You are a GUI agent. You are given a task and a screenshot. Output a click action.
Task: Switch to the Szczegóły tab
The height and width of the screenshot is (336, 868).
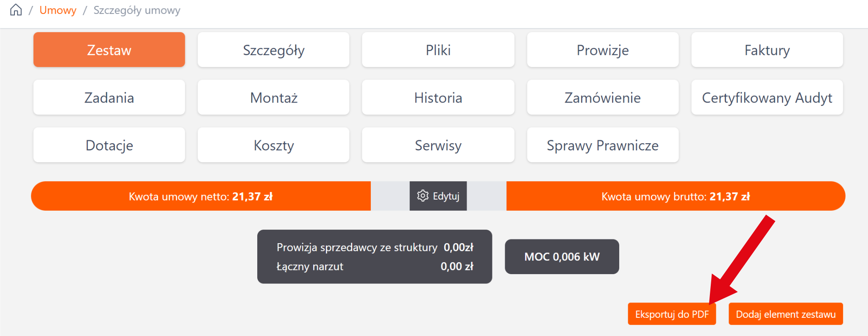pos(273,50)
